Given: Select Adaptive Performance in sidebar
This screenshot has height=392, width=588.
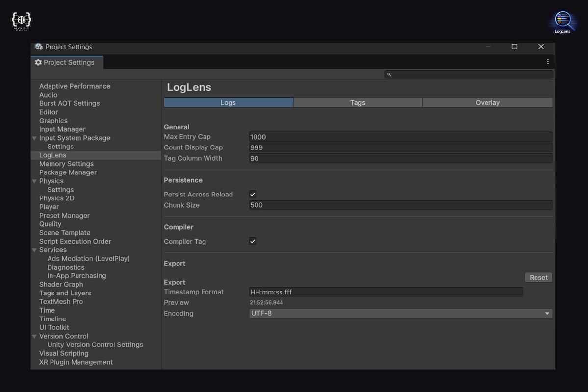Looking at the screenshot, I should [x=75, y=86].
